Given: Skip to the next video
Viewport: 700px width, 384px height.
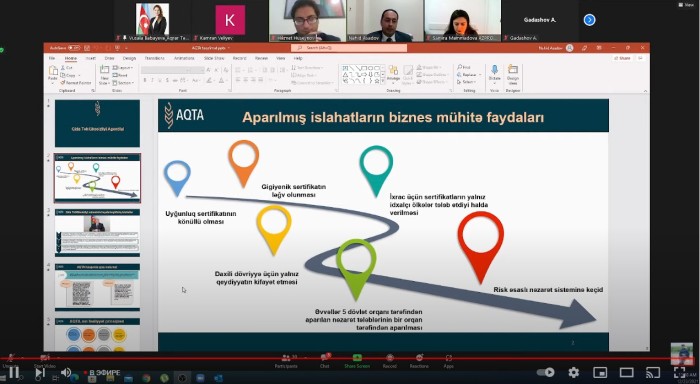Looking at the screenshot, I should pyautogui.click(x=40, y=372).
